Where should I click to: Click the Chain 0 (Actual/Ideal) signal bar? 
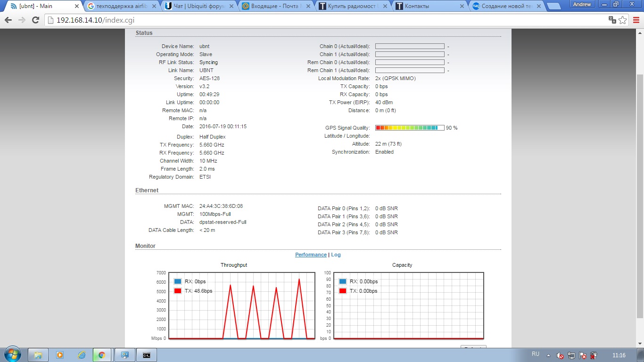tap(410, 46)
